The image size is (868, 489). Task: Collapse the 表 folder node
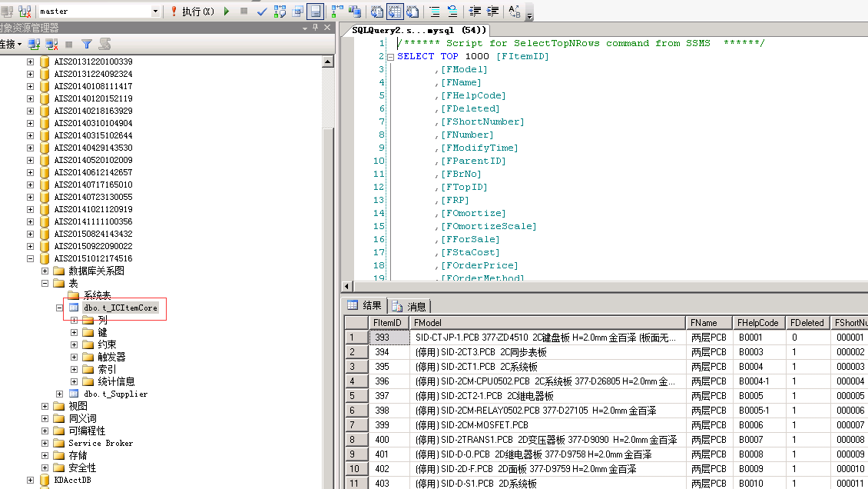point(45,283)
